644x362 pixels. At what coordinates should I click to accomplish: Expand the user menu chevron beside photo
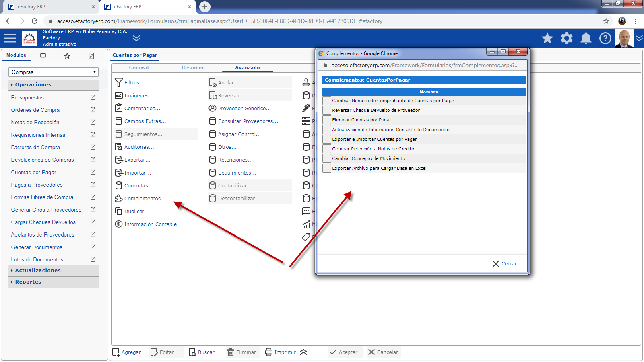pyautogui.click(x=639, y=38)
